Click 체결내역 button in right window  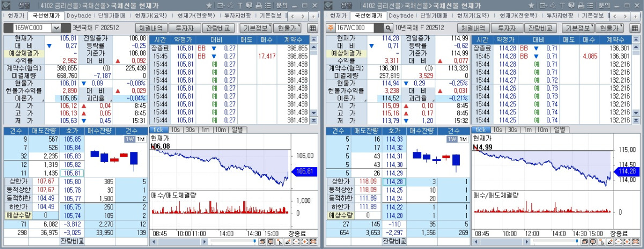(x=472, y=28)
